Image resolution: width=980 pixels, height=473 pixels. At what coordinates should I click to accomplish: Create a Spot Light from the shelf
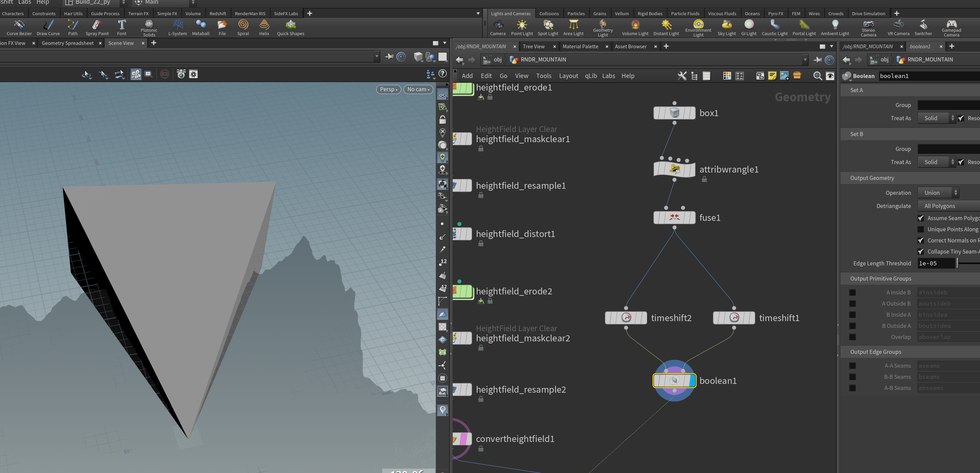pyautogui.click(x=548, y=28)
